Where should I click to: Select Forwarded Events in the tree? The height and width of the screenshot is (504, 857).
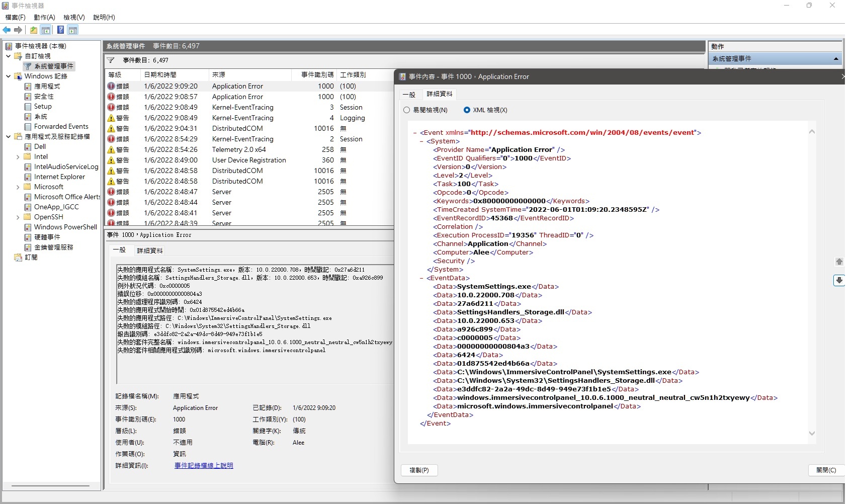[61, 127]
